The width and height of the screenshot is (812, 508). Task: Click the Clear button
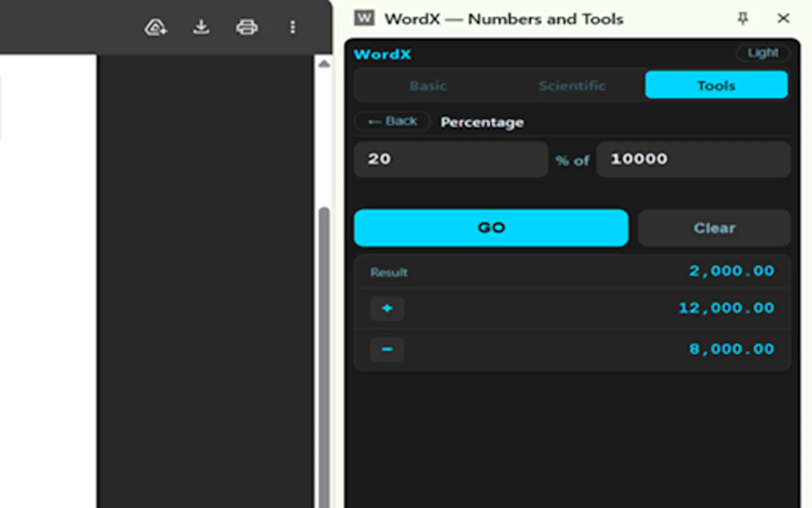714,228
